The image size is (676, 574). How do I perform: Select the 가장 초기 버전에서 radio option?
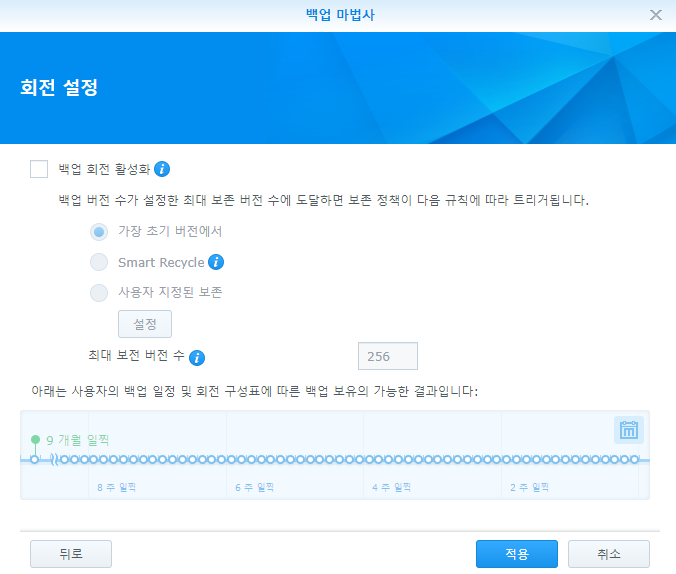[x=99, y=232]
